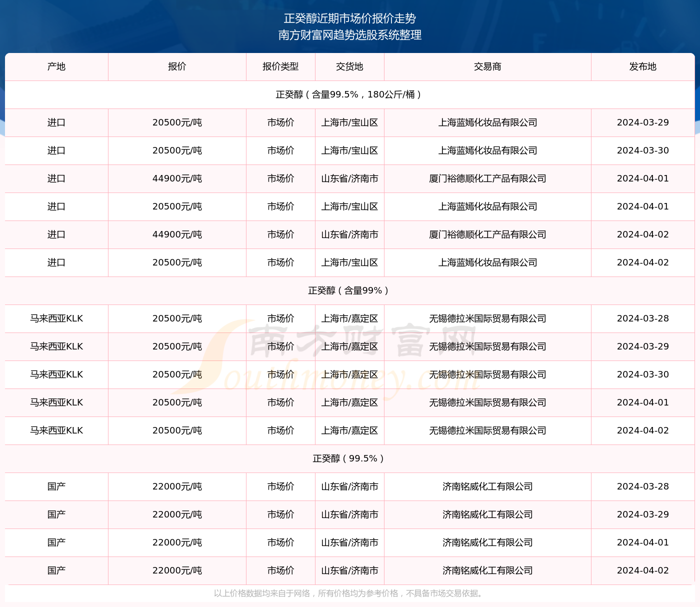The width and height of the screenshot is (700, 607).
Task: Click date 2024-03-30 in 上海蓝嫣 import row
Action: click(643, 150)
